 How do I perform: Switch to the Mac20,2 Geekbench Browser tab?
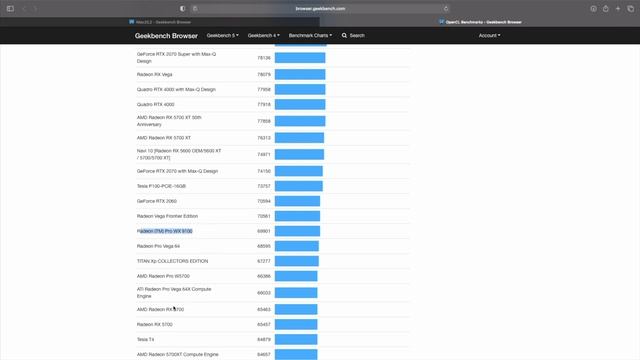click(x=160, y=22)
